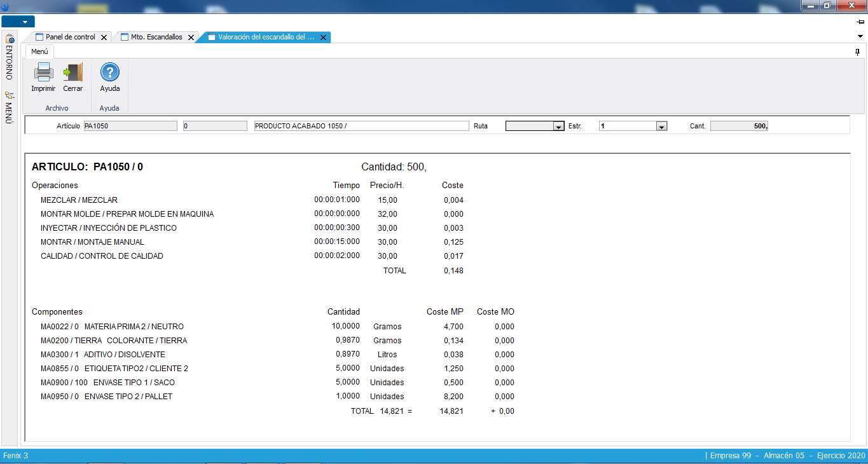Open the MENÚ side panel
This screenshot has height=464, width=868.
pos(9,108)
